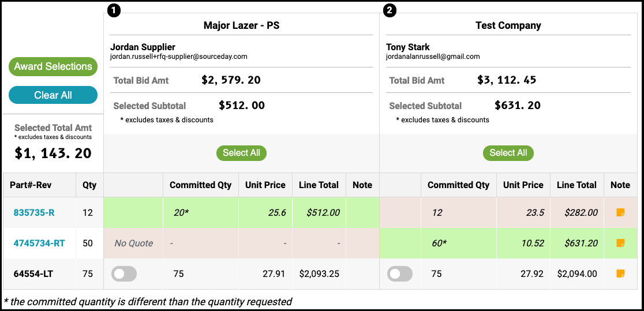644x311 pixels.
Task: Click the number 1 supplier badge
Action: pyautogui.click(x=114, y=11)
